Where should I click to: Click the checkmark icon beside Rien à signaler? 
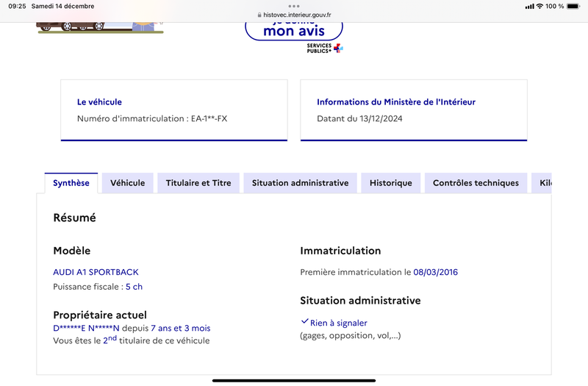click(304, 321)
